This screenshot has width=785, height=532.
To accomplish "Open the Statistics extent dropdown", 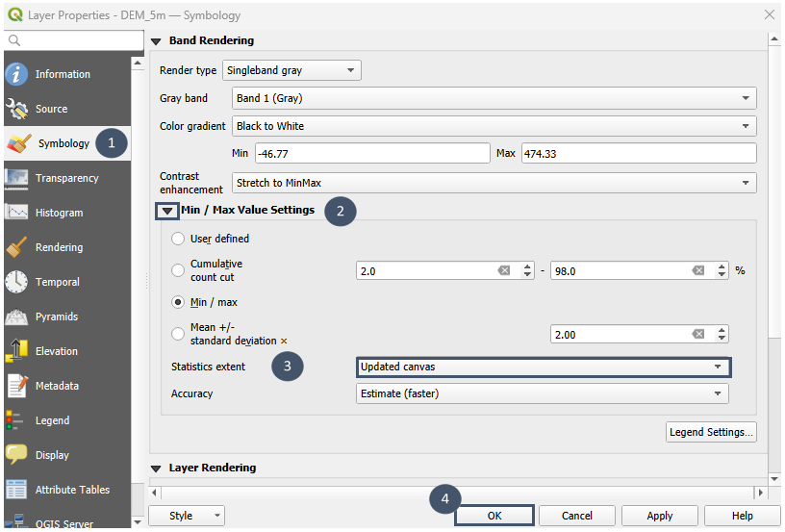I will 543,367.
